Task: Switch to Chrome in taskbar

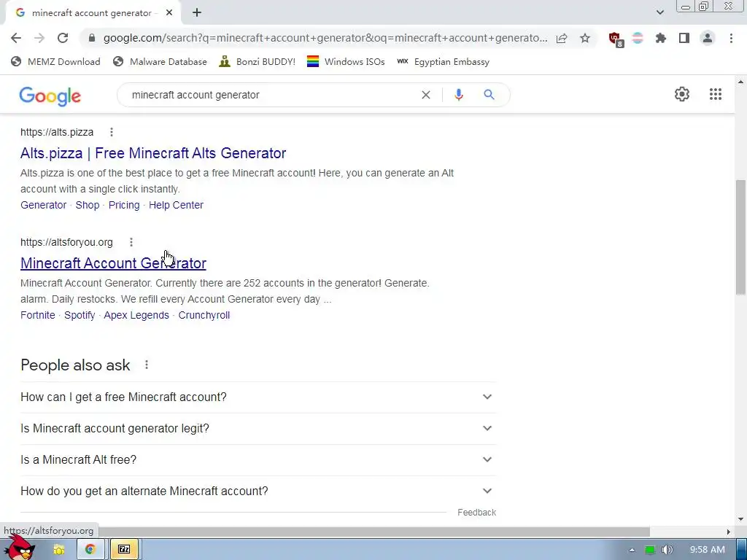Action: pyautogui.click(x=90, y=550)
